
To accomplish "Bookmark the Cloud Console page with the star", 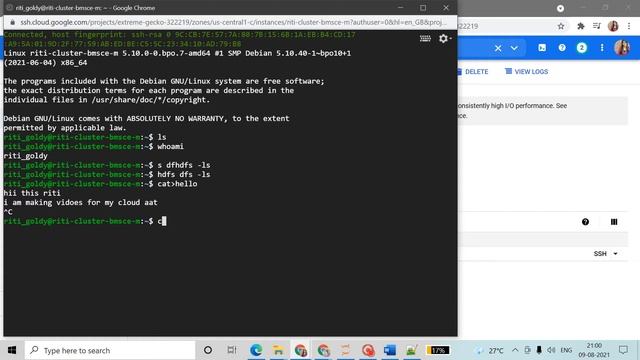I will click(x=561, y=26).
